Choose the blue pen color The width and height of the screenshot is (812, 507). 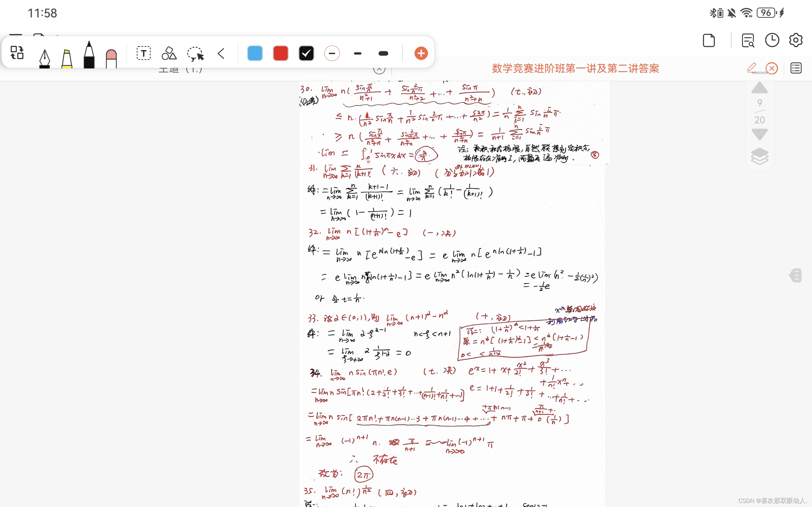[x=255, y=53]
